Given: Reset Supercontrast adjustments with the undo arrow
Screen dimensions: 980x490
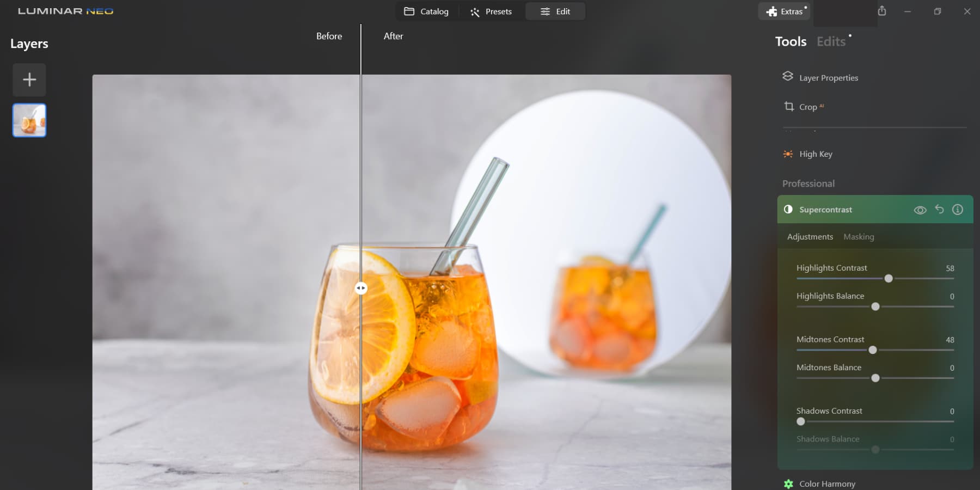Looking at the screenshot, I should [939, 209].
